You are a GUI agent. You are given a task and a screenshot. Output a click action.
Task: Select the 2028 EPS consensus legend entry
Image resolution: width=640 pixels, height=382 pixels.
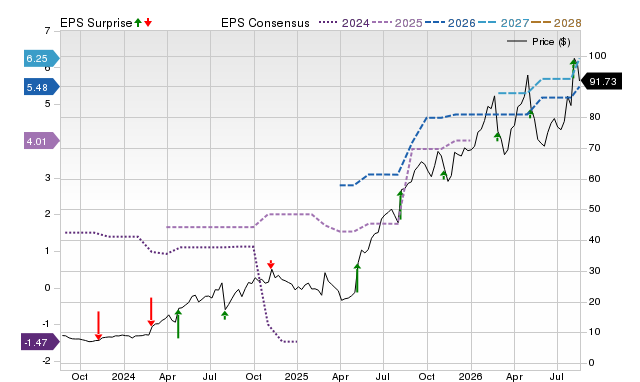(557, 23)
